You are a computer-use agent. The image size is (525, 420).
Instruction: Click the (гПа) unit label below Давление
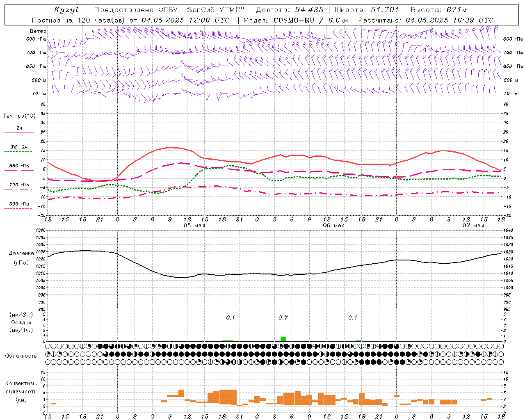pos(21,262)
